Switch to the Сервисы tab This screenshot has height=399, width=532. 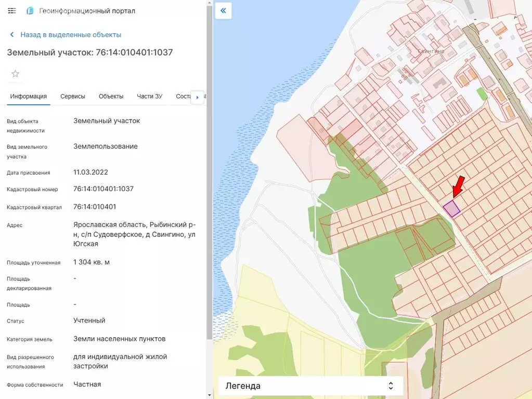(72, 96)
